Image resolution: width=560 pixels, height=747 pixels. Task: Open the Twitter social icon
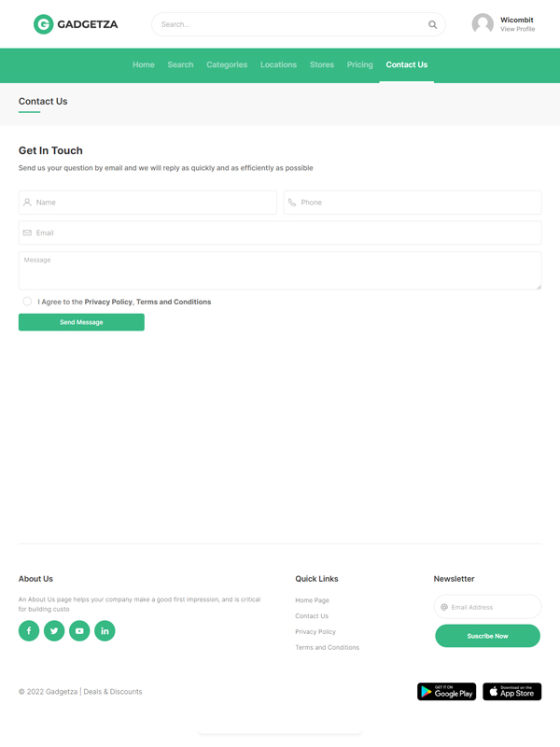pyautogui.click(x=54, y=631)
